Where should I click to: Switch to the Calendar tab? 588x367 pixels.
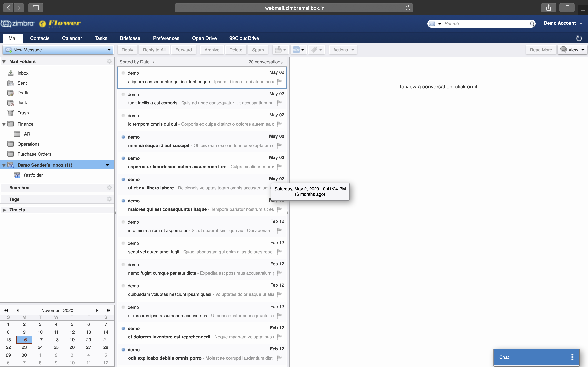coord(72,38)
